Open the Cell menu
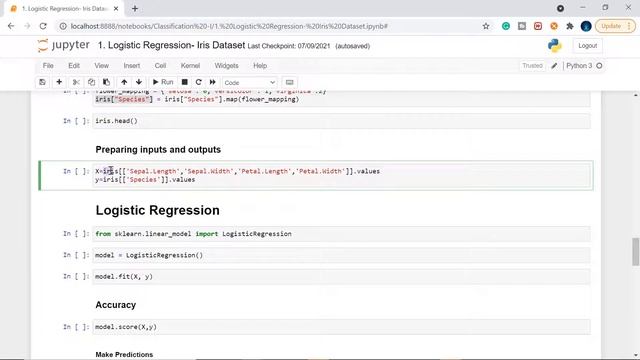Screen dimensions: 640x360 (160, 66)
